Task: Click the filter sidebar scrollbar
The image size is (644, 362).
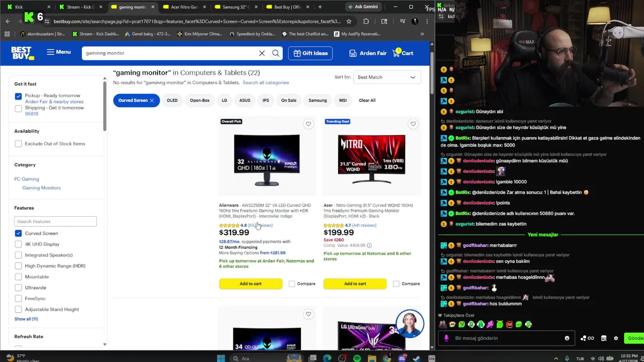Action: [x=105, y=106]
